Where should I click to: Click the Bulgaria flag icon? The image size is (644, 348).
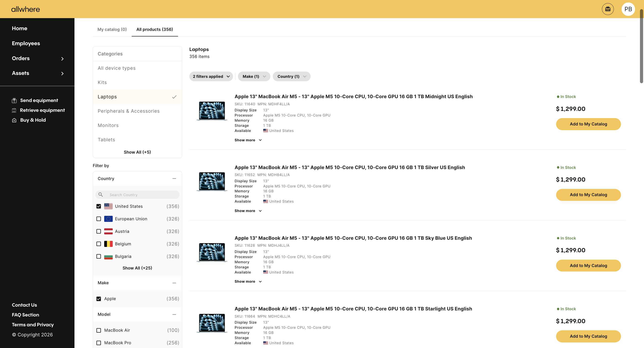[x=108, y=257]
